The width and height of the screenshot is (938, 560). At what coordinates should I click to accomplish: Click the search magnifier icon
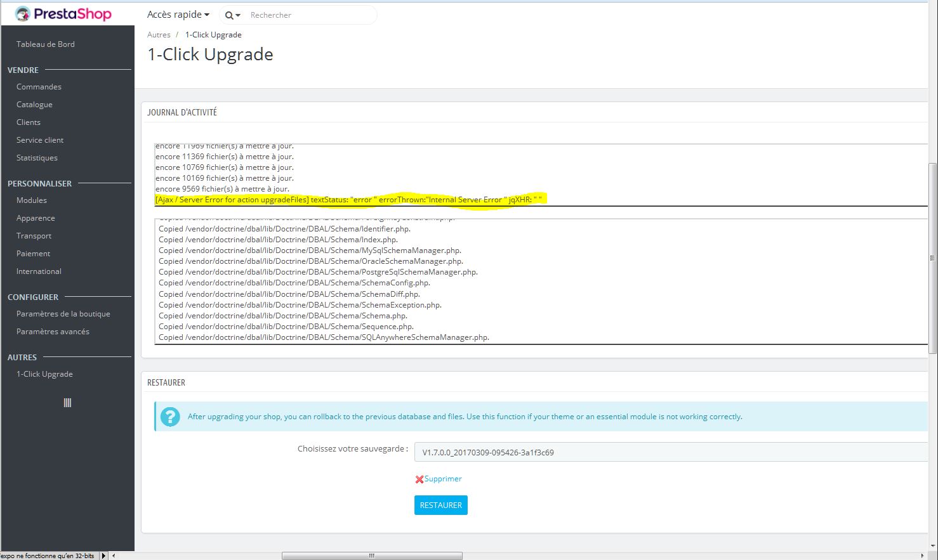click(x=229, y=15)
